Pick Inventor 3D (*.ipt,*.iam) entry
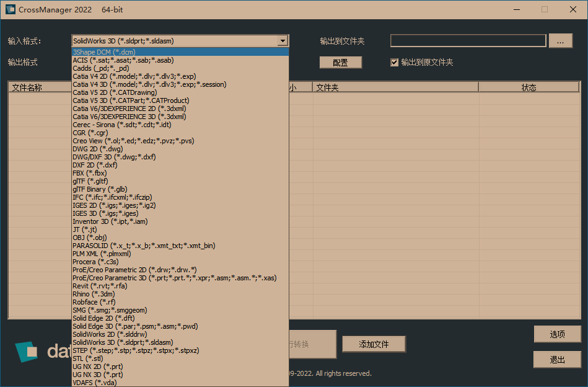This screenshot has width=588, height=387. point(110,221)
